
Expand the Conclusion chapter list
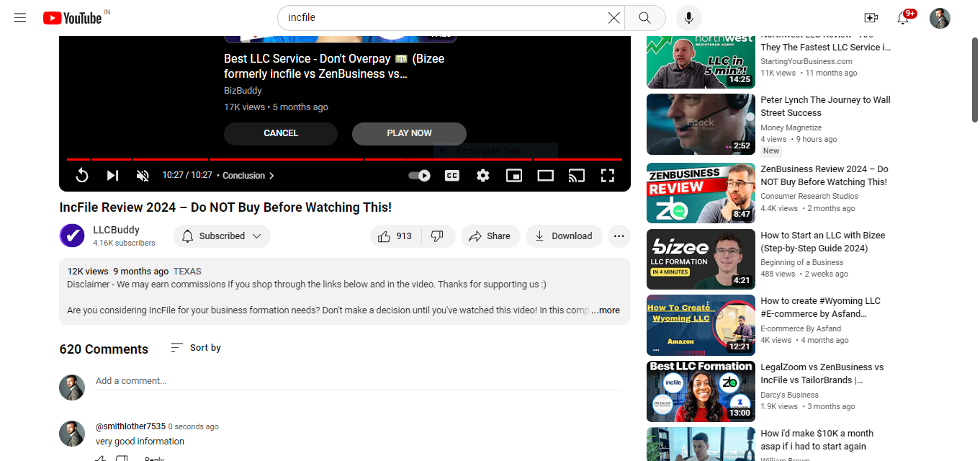(x=248, y=175)
